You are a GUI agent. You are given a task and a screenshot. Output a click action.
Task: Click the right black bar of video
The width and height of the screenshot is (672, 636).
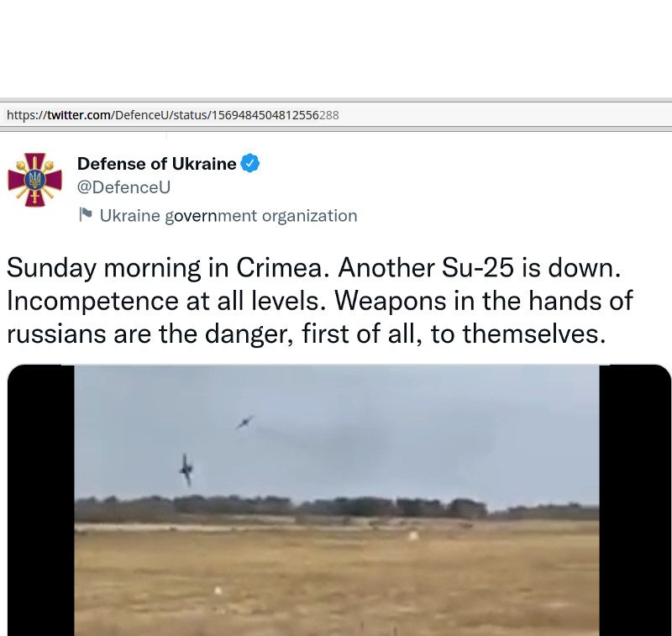pos(635,500)
